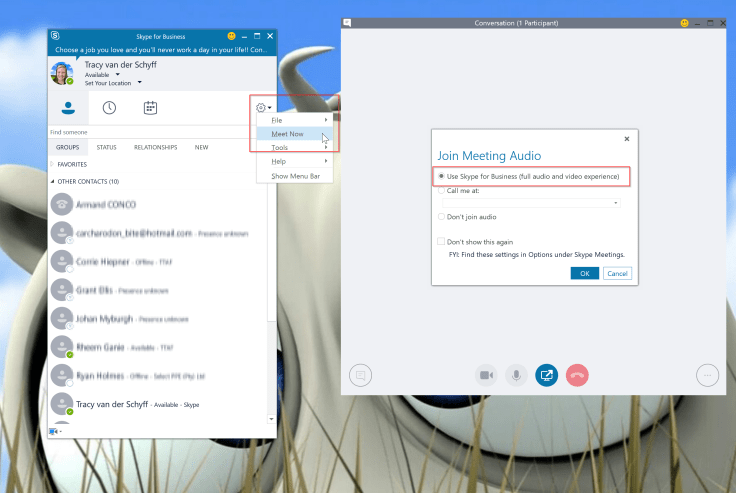Check the Don't show this again box
Screen dimensions: 736x493
(x=441, y=241)
